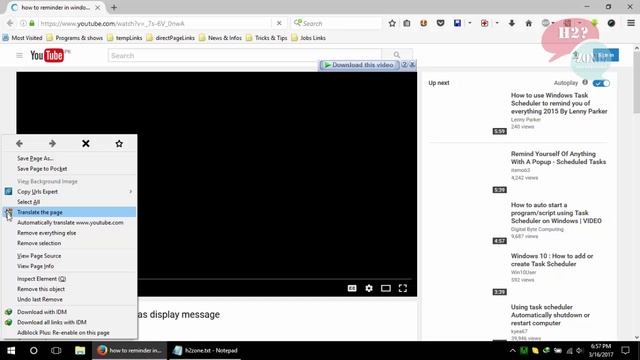Go to Home via house icon

click(529, 23)
